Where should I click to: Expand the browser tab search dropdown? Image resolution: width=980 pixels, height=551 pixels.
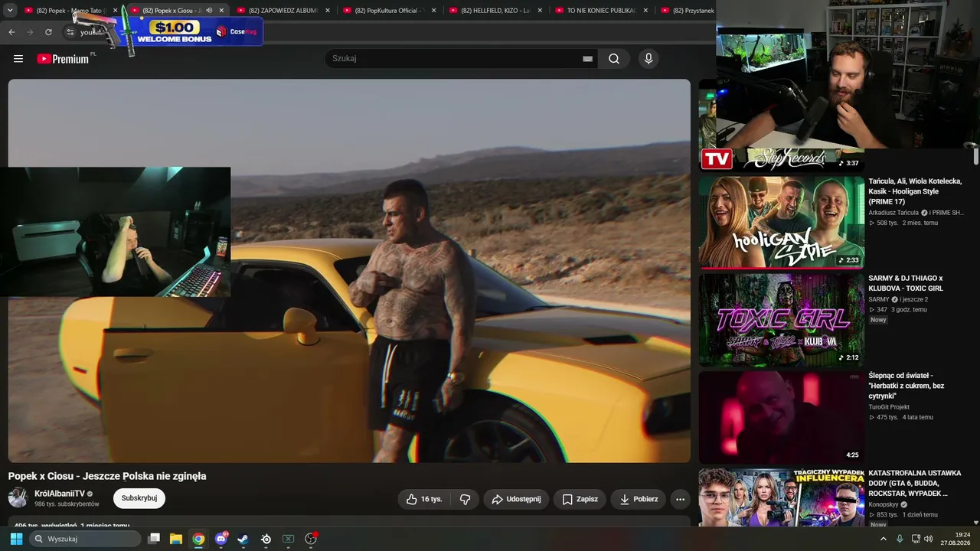tap(11, 11)
